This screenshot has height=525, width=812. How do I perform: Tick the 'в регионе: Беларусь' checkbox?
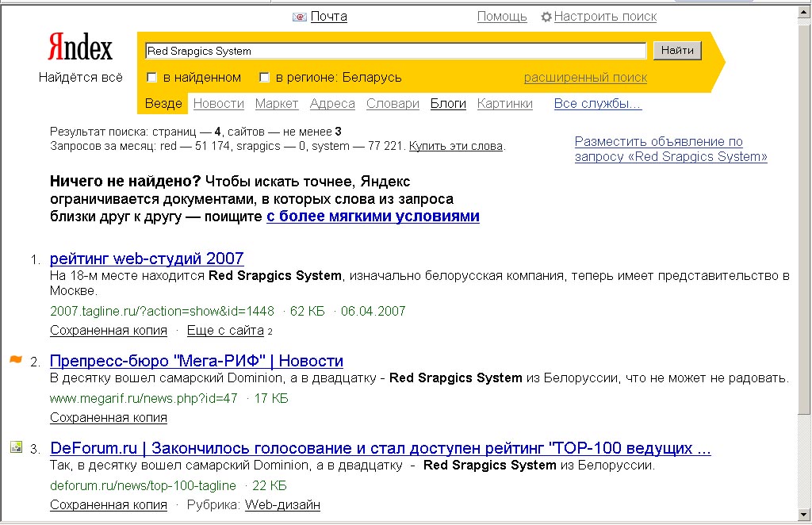pos(264,78)
